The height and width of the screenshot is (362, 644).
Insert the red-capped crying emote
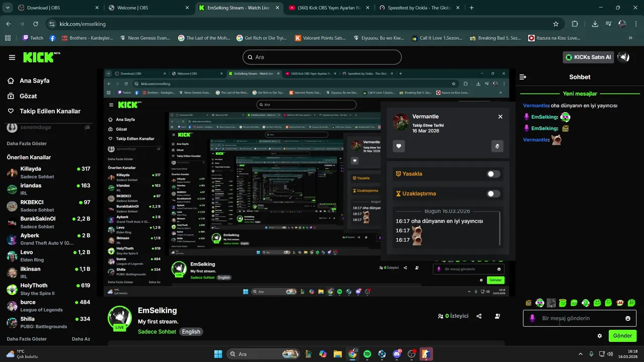click(x=620, y=303)
